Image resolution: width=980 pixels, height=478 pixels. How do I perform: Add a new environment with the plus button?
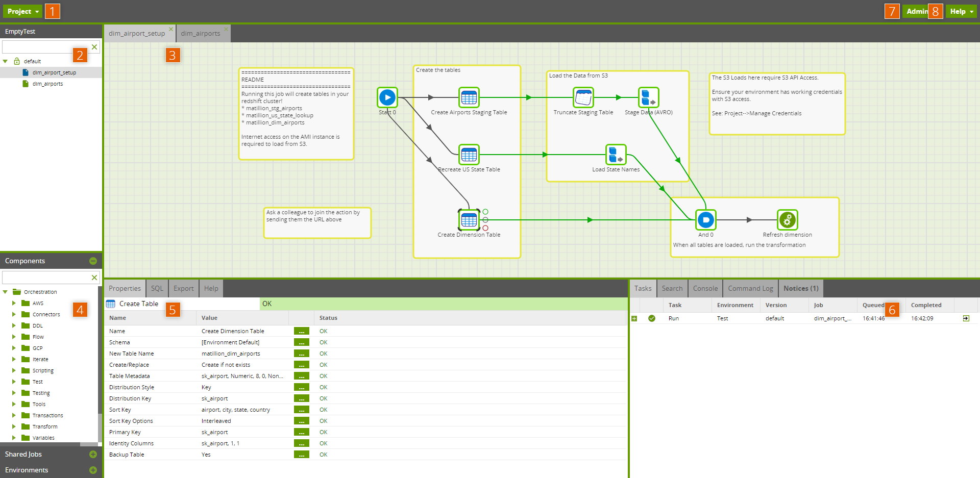93,470
